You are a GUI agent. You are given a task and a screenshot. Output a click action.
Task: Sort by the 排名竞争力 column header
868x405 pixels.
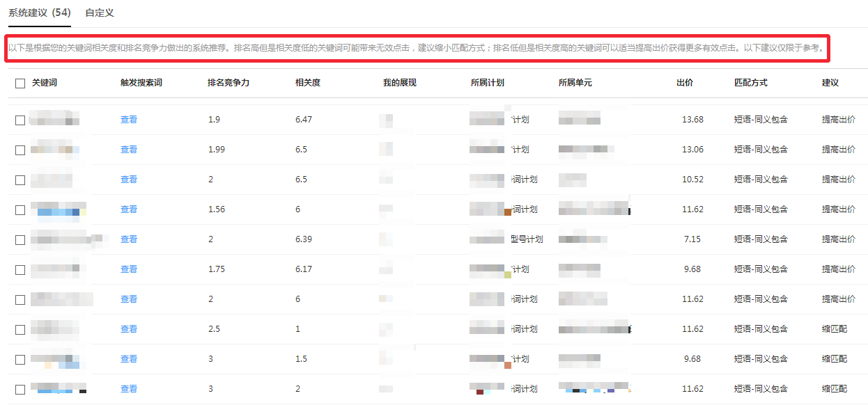click(228, 83)
